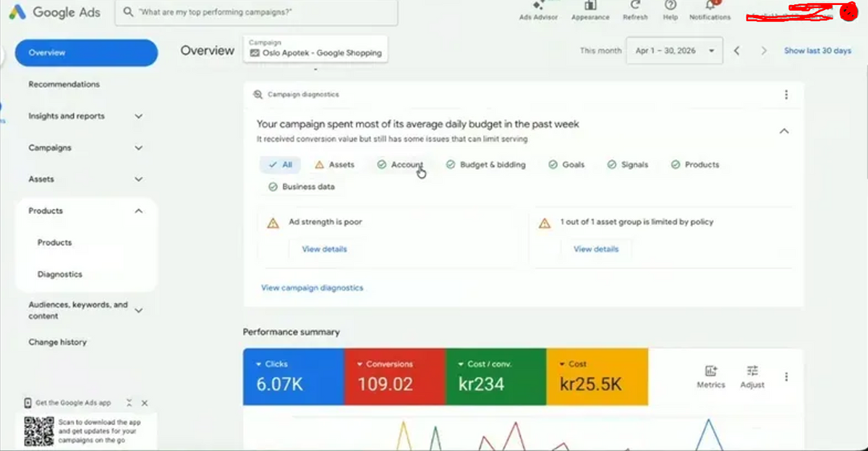The image size is (868, 451).
Task: Open Performance summary more options
Action: point(786,377)
